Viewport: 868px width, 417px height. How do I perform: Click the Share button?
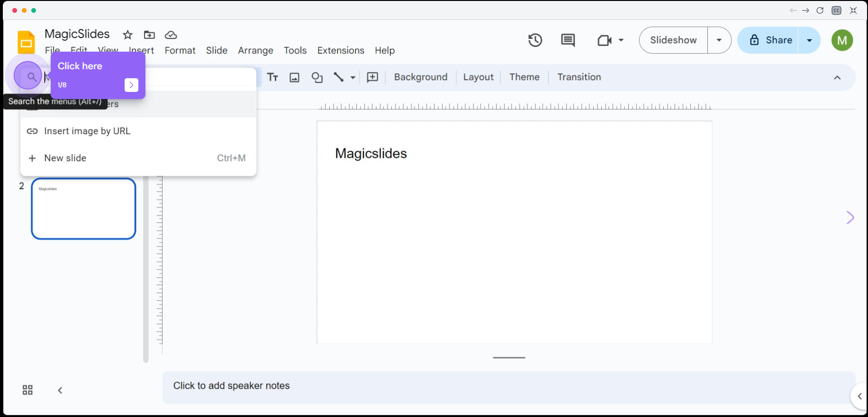point(770,40)
